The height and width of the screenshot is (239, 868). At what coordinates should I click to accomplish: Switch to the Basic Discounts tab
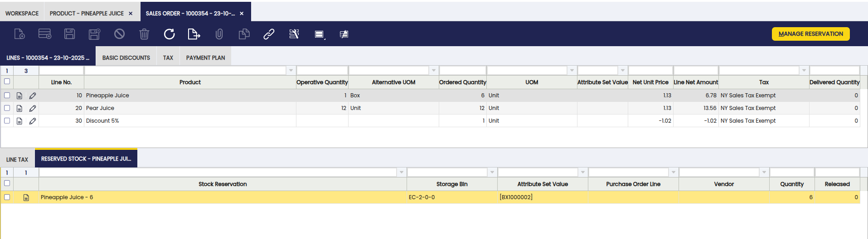click(x=126, y=58)
